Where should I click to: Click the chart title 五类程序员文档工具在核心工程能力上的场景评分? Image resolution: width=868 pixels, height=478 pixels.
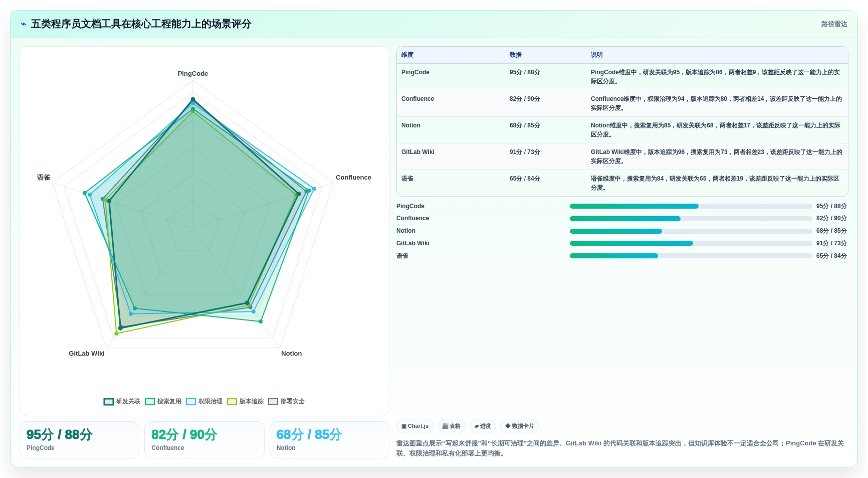(x=141, y=24)
